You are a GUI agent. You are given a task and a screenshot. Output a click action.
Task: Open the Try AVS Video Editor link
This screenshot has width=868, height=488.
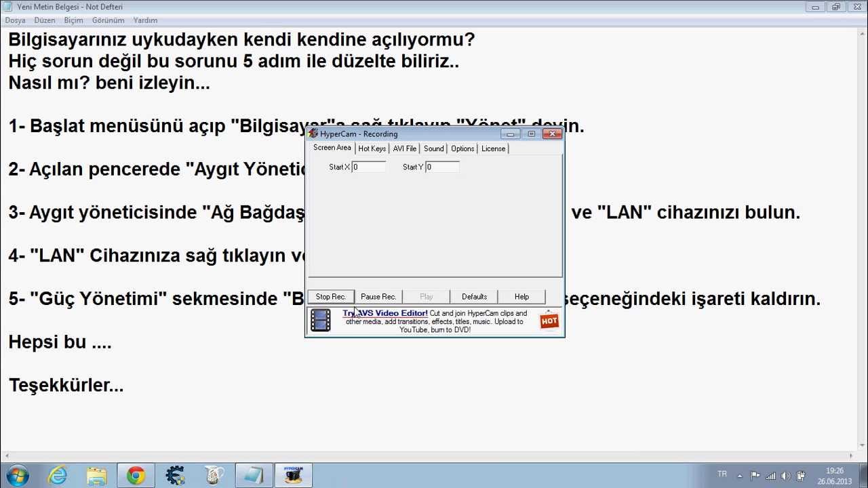(x=384, y=313)
